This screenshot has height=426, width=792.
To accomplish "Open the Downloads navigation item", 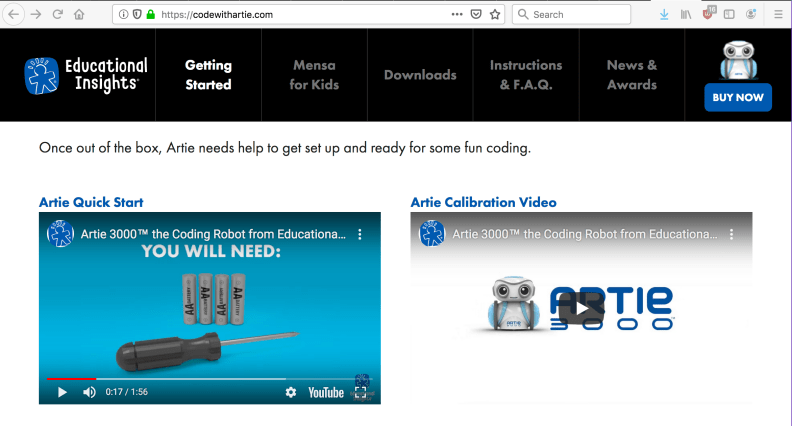I will pyautogui.click(x=420, y=75).
